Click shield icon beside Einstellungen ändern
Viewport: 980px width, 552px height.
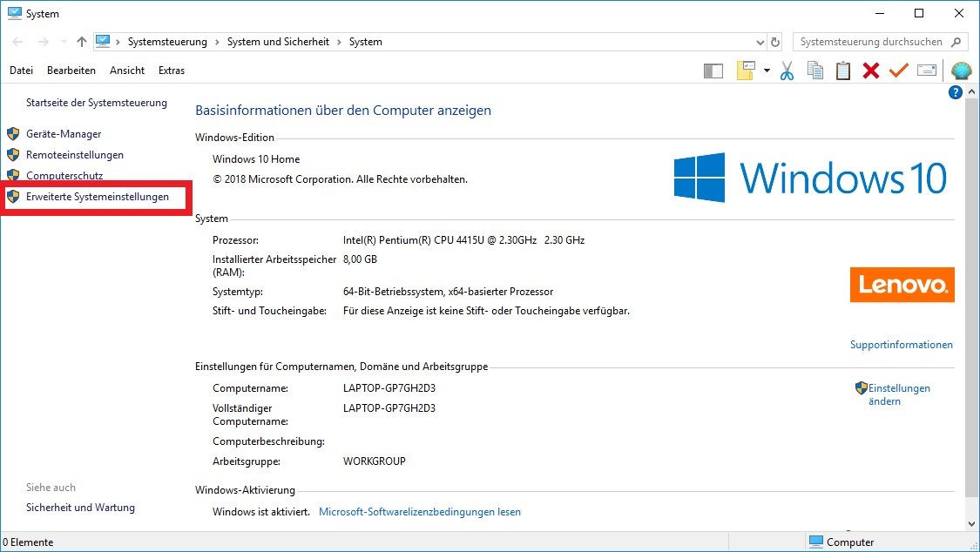[x=862, y=388]
